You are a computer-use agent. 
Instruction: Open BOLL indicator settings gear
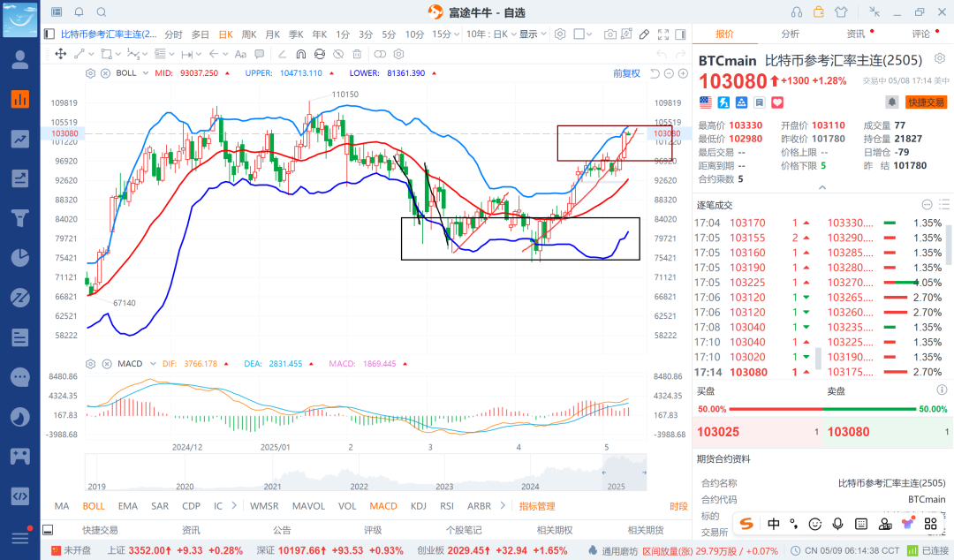(x=91, y=73)
